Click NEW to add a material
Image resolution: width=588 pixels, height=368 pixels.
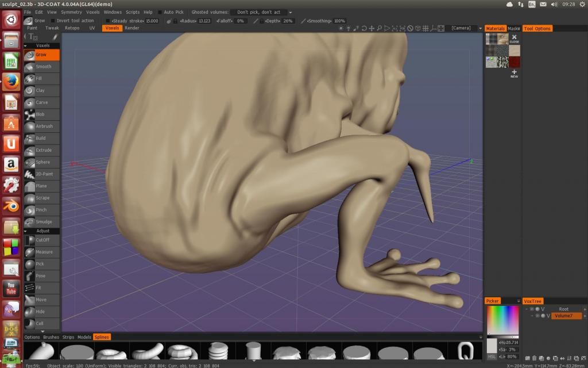coord(514,74)
